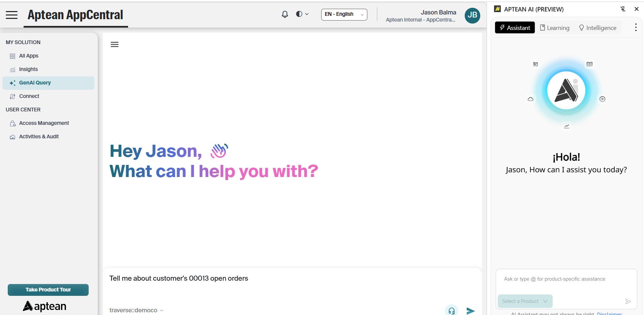Screen dimensions: 644x315
Task: Close the Aptean AI panel
Action: [x=637, y=9]
